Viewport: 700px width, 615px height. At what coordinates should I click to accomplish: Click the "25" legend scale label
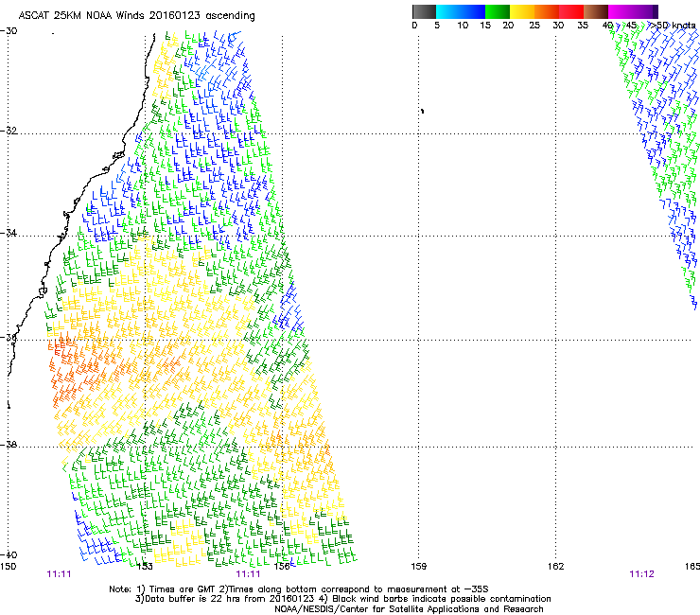(x=534, y=26)
